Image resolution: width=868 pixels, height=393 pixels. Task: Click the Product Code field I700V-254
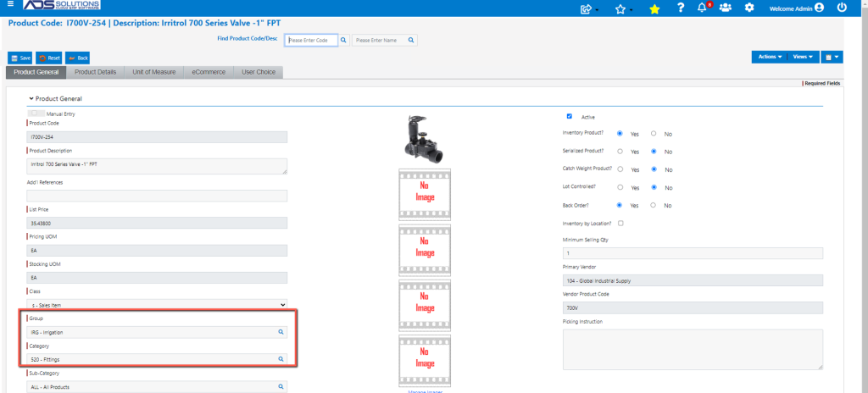click(x=157, y=136)
